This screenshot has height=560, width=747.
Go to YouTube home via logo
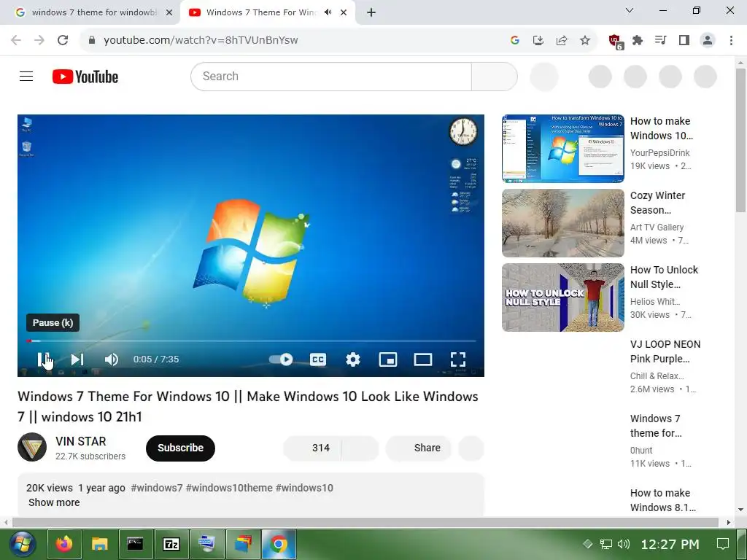[x=85, y=77]
